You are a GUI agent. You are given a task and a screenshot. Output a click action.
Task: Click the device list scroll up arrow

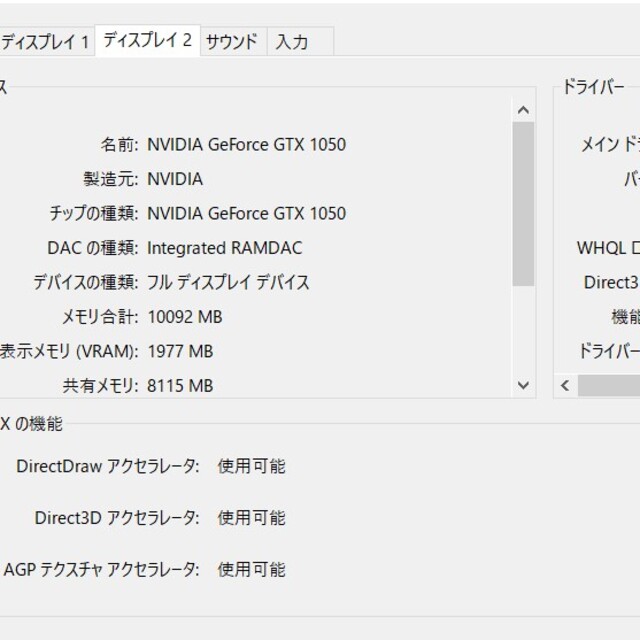point(523,110)
